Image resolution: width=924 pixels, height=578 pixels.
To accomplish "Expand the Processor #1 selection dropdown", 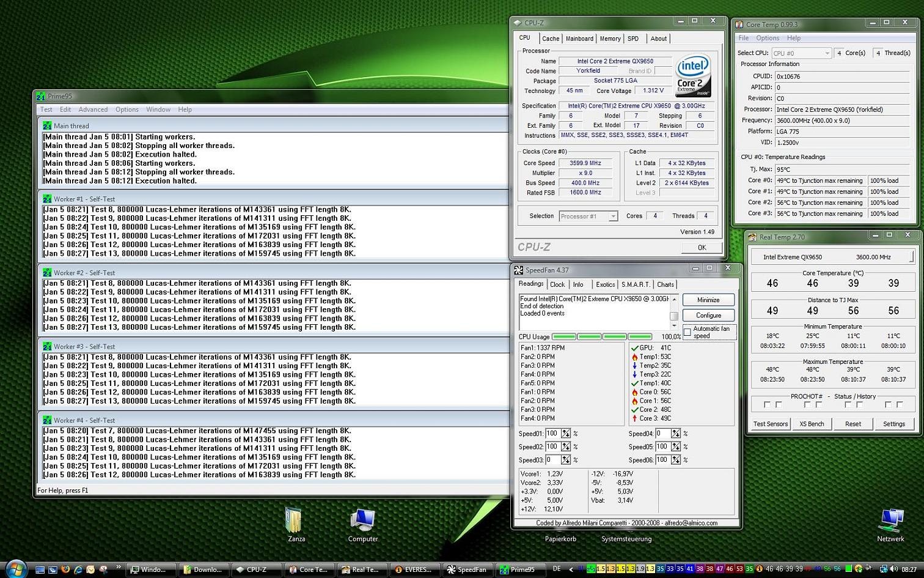I will [x=612, y=217].
